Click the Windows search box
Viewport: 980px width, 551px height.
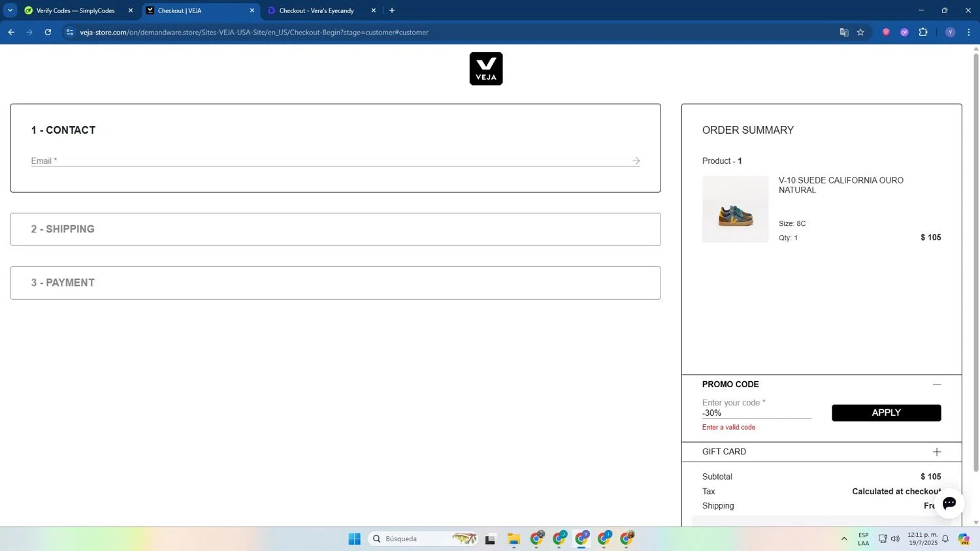pos(423,539)
